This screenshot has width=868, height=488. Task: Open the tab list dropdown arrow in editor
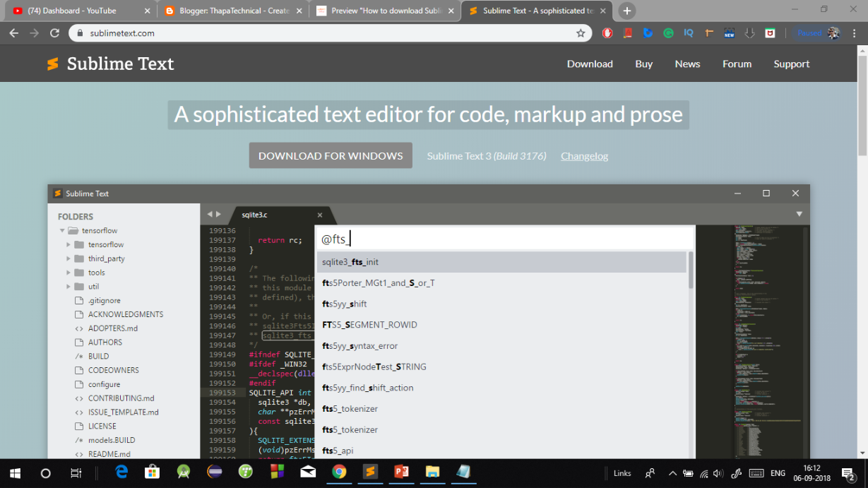click(x=799, y=214)
